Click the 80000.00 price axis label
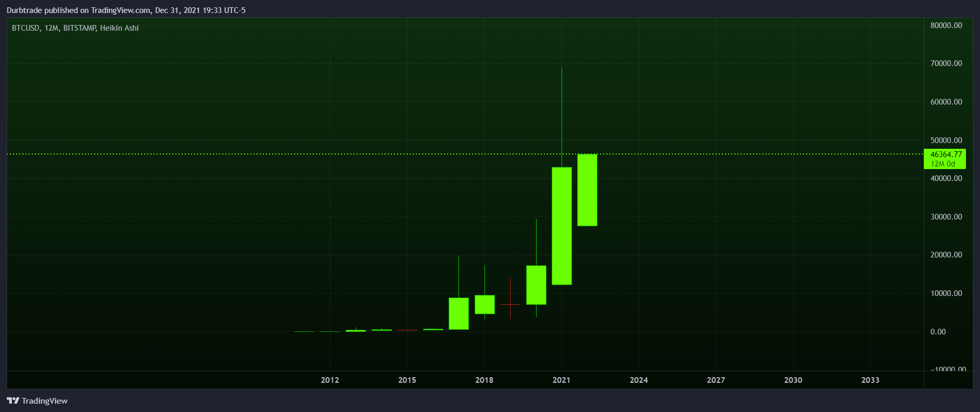Screen dimensions: 980x412 (x=946, y=25)
